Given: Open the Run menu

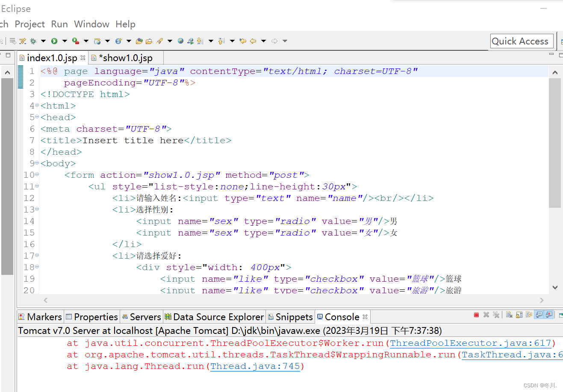Looking at the screenshot, I should pyautogui.click(x=59, y=24).
